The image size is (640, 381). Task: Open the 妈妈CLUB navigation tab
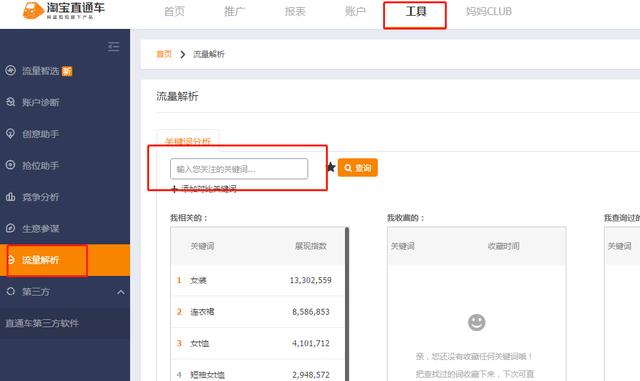(489, 11)
